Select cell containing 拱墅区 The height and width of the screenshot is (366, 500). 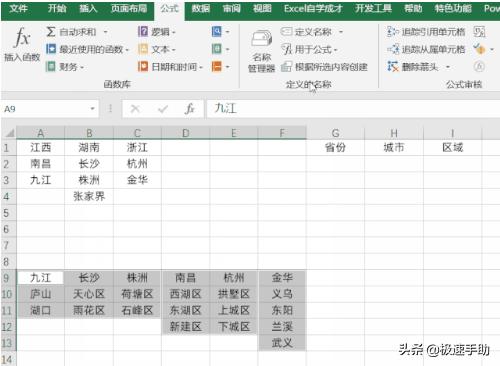click(x=234, y=294)
